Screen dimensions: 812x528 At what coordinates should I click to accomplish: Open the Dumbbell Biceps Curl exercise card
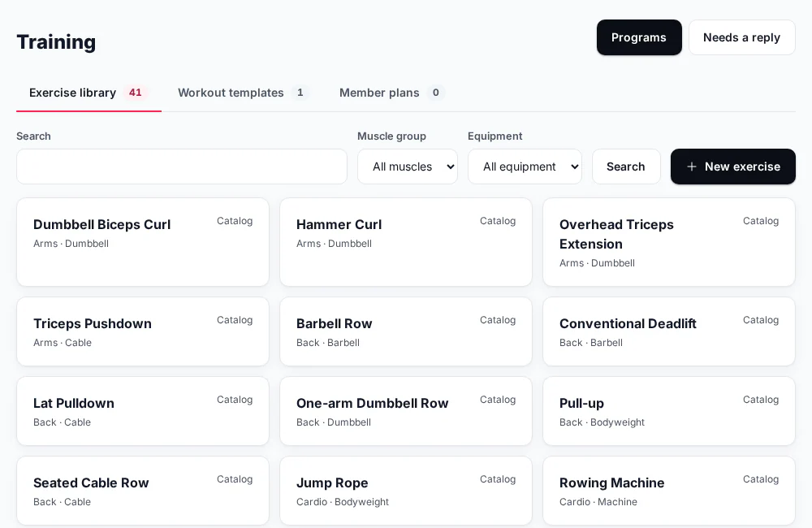click(x=143, y=242)
